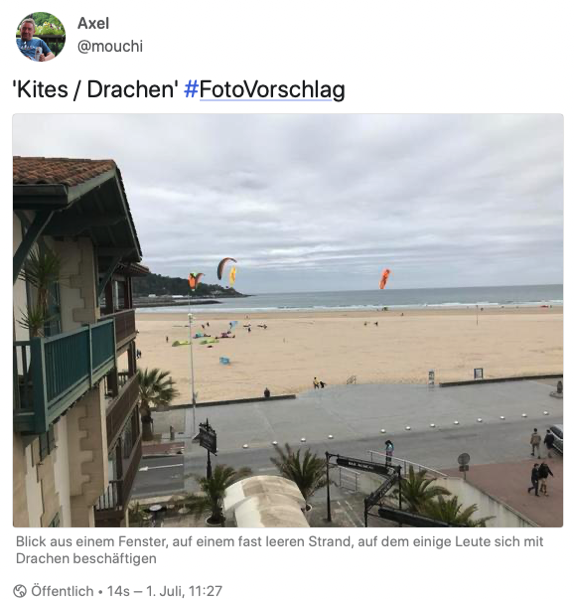This screenshot has height=600, width=574.
Task: Click the Öffentlich visibility label
Action: tap(62, 590)
